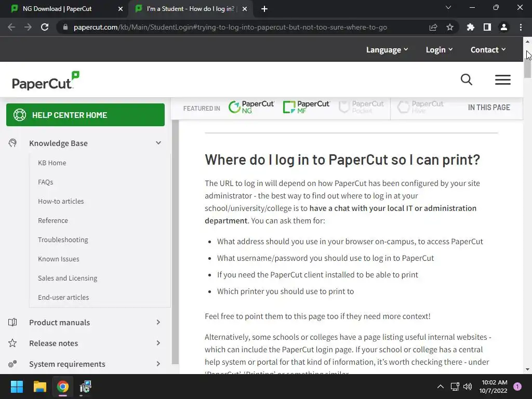
Task: Open the site search magnifier
Action: tap(467, 79)
